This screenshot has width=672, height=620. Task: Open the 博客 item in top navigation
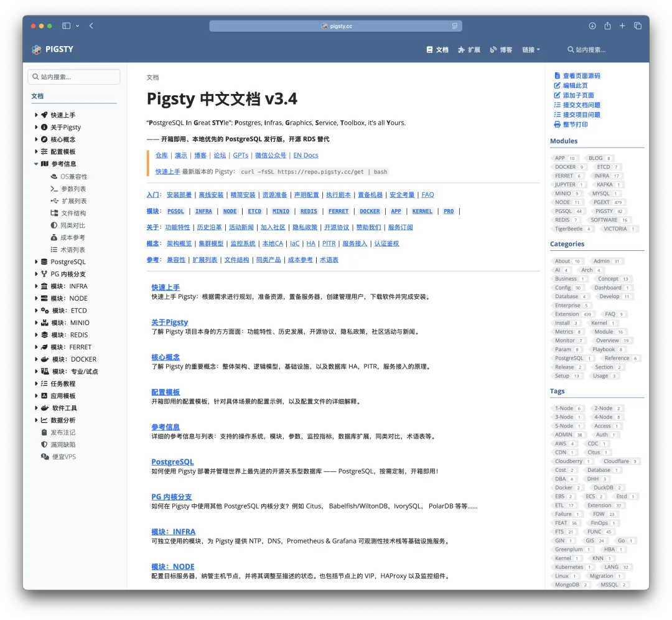501,50
